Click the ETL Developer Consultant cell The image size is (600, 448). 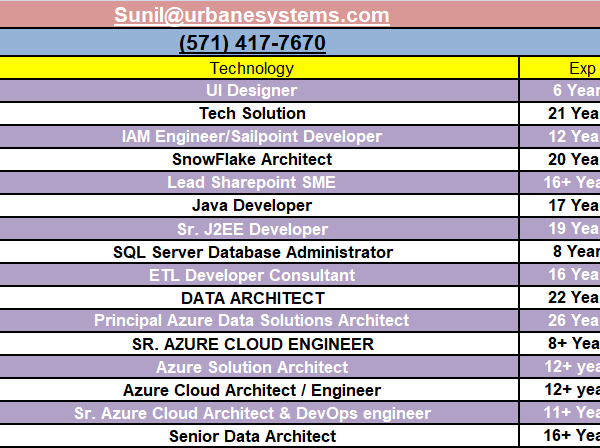coord(252,275)
